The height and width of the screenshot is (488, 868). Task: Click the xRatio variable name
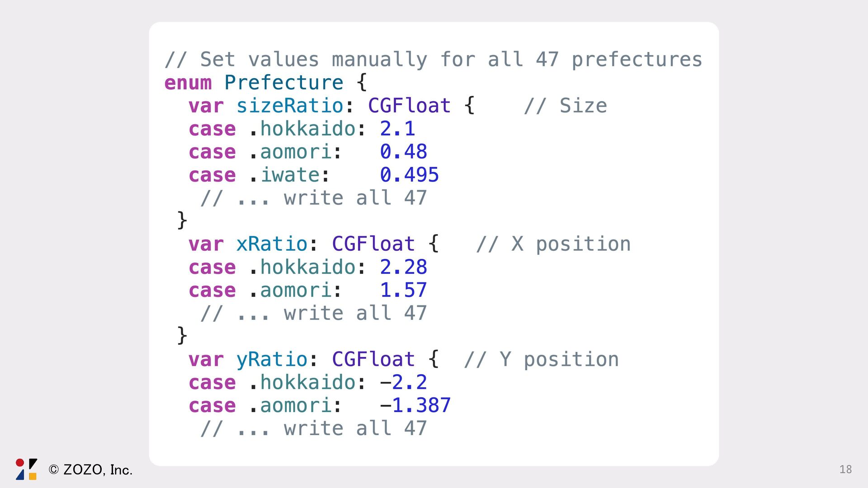272,244
